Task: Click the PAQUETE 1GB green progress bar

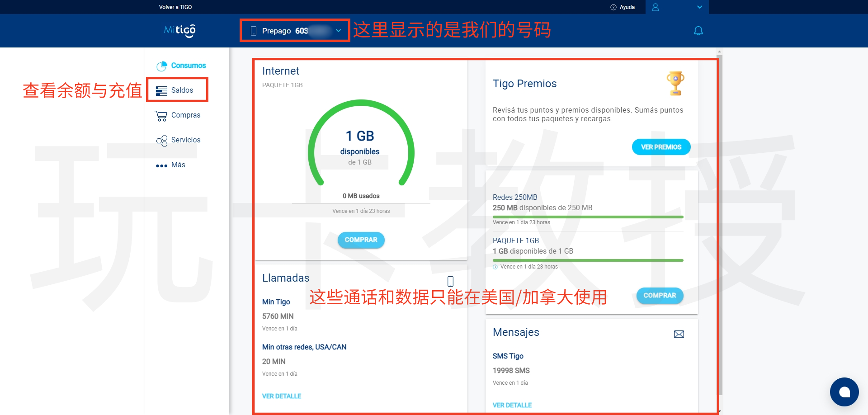Action: tap(588, 260)
